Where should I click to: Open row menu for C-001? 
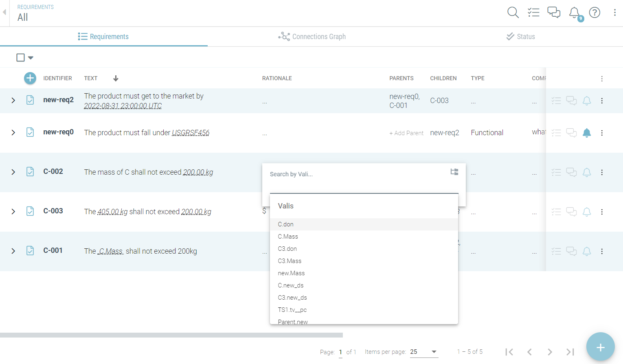602,251
